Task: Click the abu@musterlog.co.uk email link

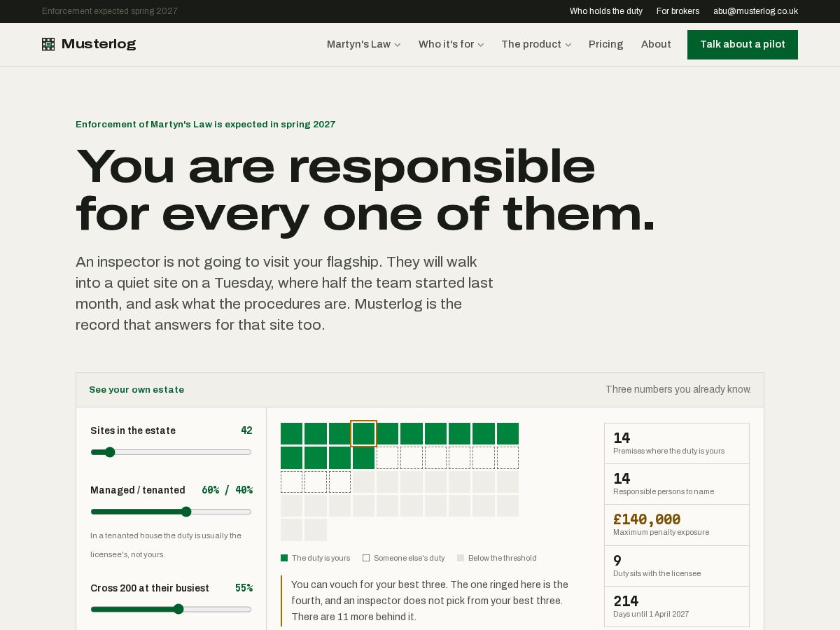Action: tap(755, 11)
